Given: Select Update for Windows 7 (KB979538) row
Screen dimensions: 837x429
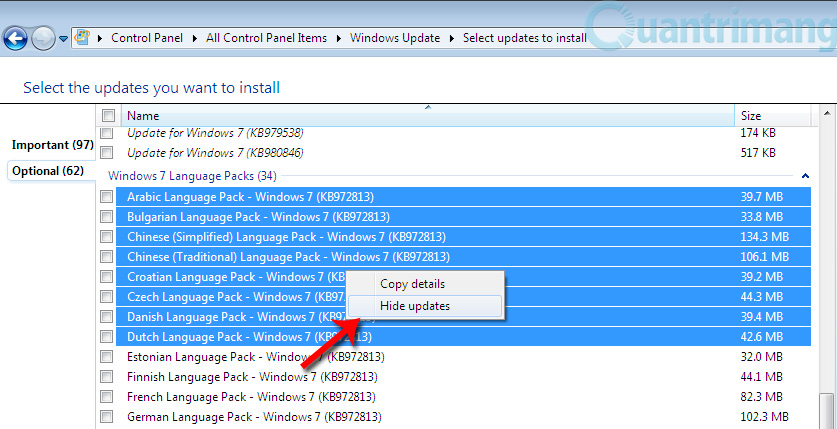Looking at the screenshot, I should point(463,133).
